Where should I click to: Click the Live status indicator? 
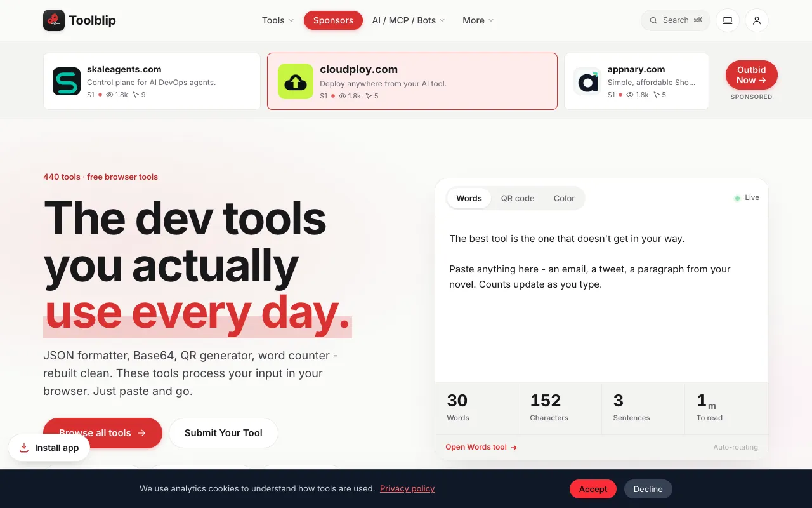pyautogui.click(x=747, y=197)
